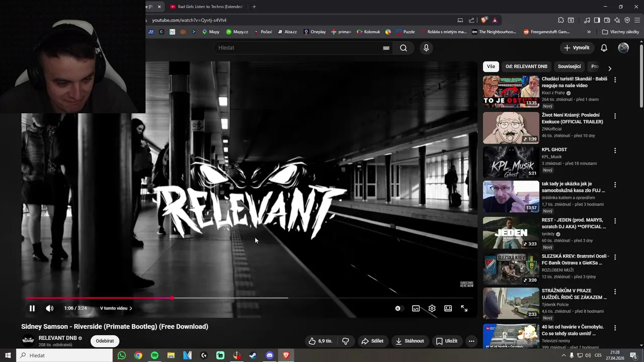Open the Leo AI sparkle icon
Screen dimensions: 644x362
pyautogui.click(x=617, y=20)
